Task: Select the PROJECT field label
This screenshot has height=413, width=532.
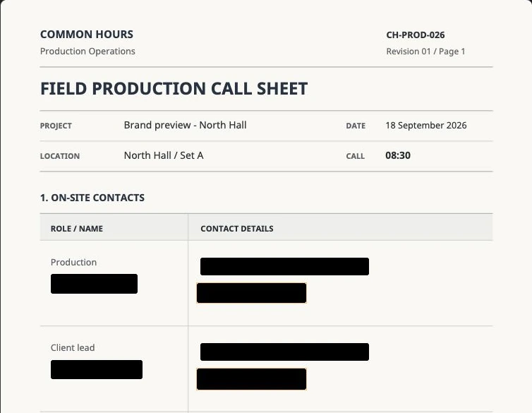Action: coord(56,126)
